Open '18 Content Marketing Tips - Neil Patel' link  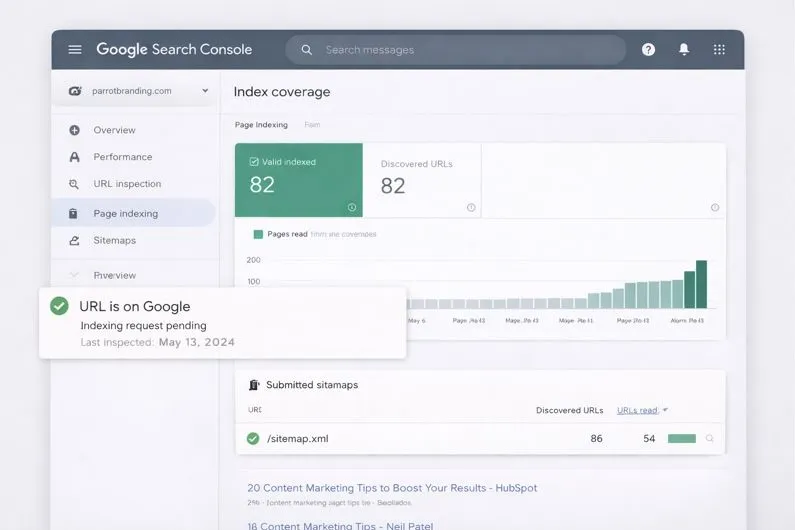tap(340, 525)
